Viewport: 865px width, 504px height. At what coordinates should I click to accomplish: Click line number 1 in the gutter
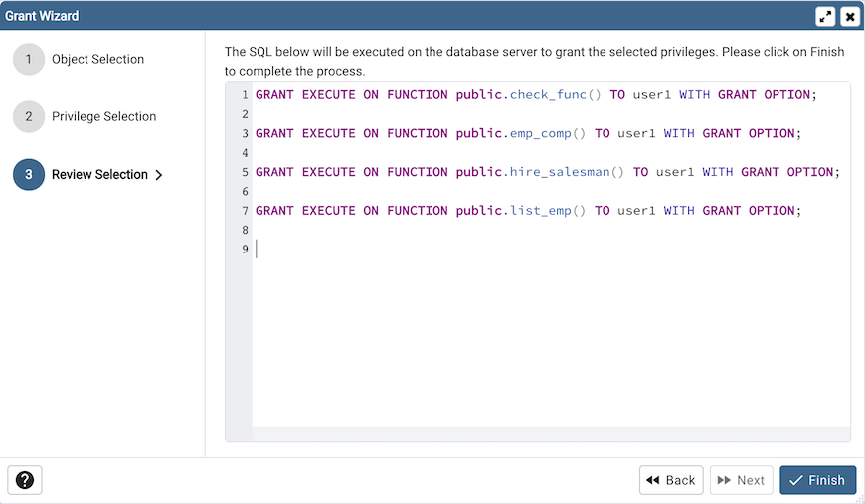[244, 95]
